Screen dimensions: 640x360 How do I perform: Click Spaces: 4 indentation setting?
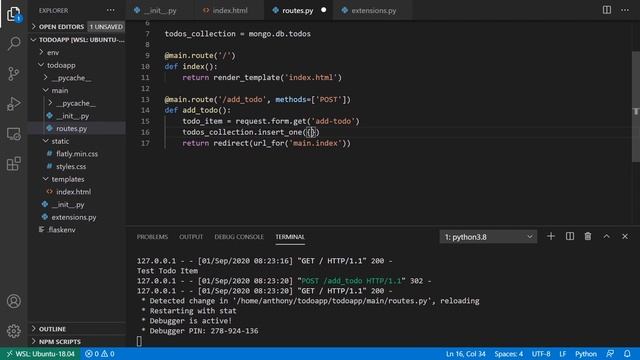coord(509,354)
